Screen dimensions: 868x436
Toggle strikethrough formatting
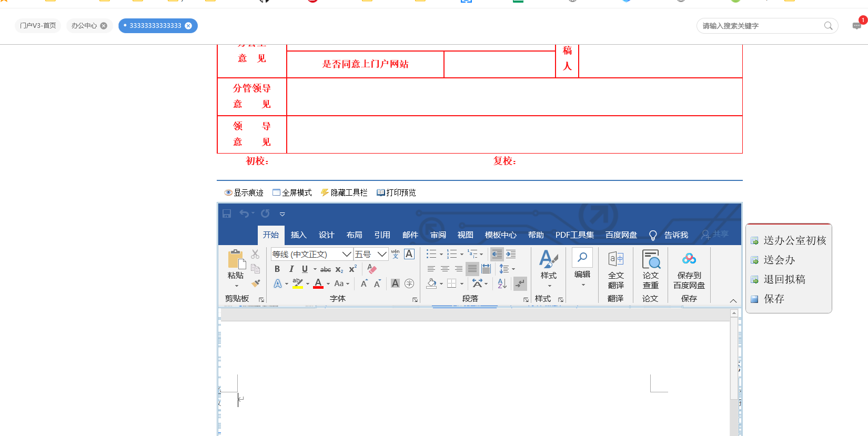[326, 269]
